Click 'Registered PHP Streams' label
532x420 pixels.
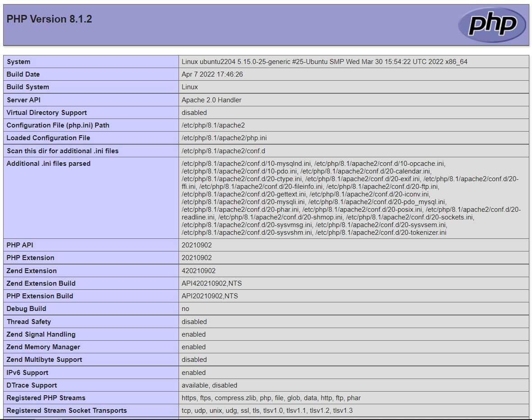46,398
